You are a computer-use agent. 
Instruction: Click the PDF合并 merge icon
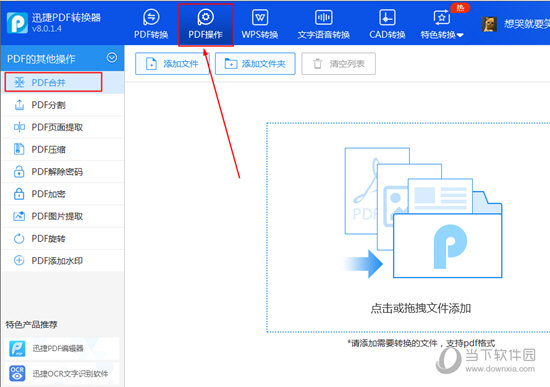click(x=19, y=82)
